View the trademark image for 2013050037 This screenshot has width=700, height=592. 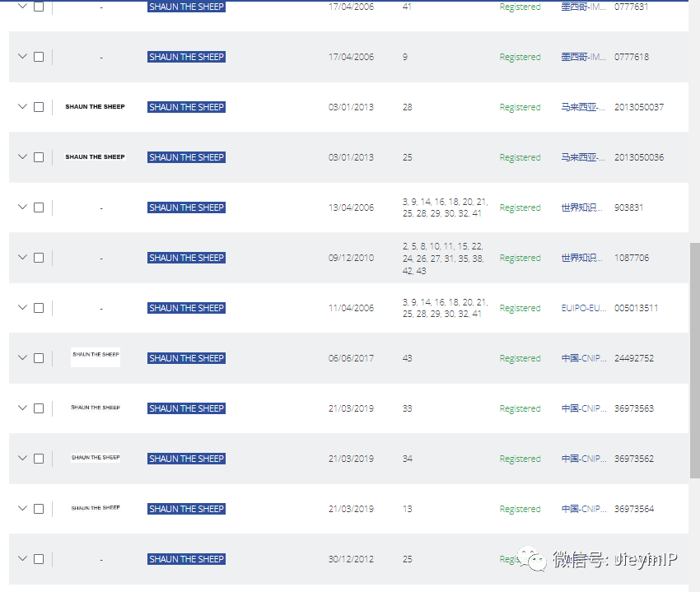tap(95, 107)
